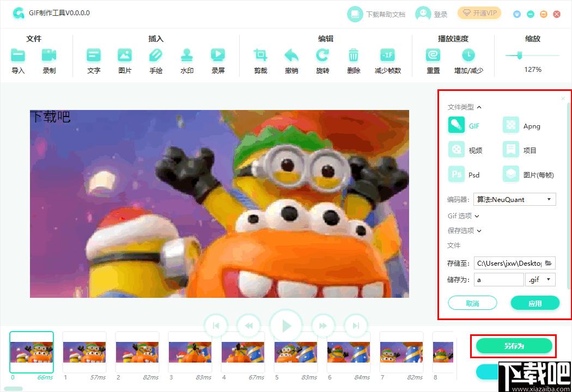Reset playback speed with 重置 icon
Screen dimensions: 572x392
433,56
